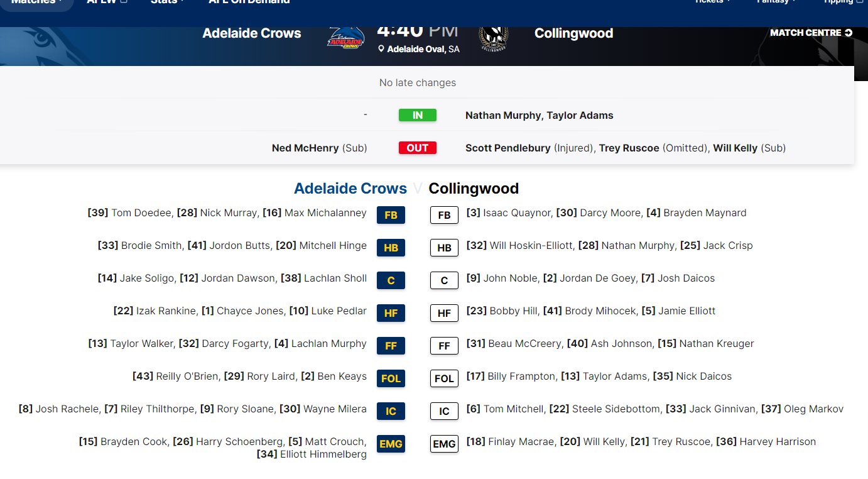
Task: Click the Adelaide Oval venue text
Action: [423, 49]
